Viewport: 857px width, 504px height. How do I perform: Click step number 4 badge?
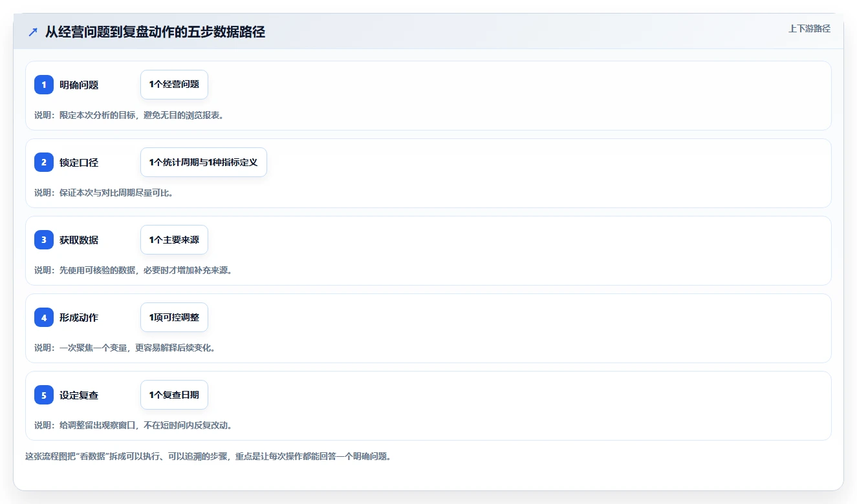(44, 317)
